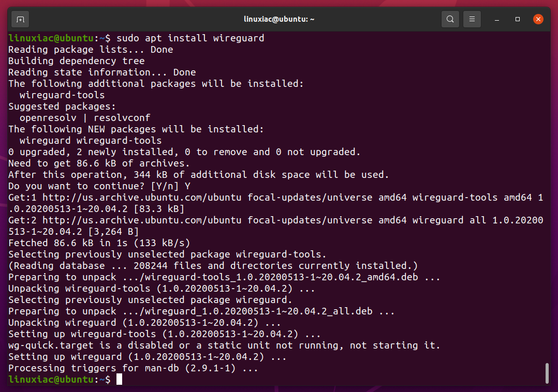Open the hamburger menu

pos(472,20)
